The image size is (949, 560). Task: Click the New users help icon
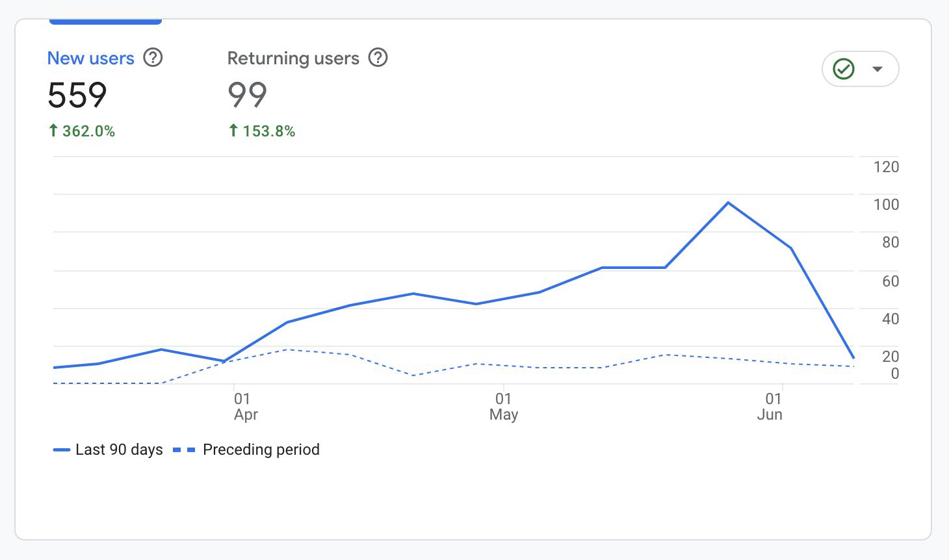153,58
